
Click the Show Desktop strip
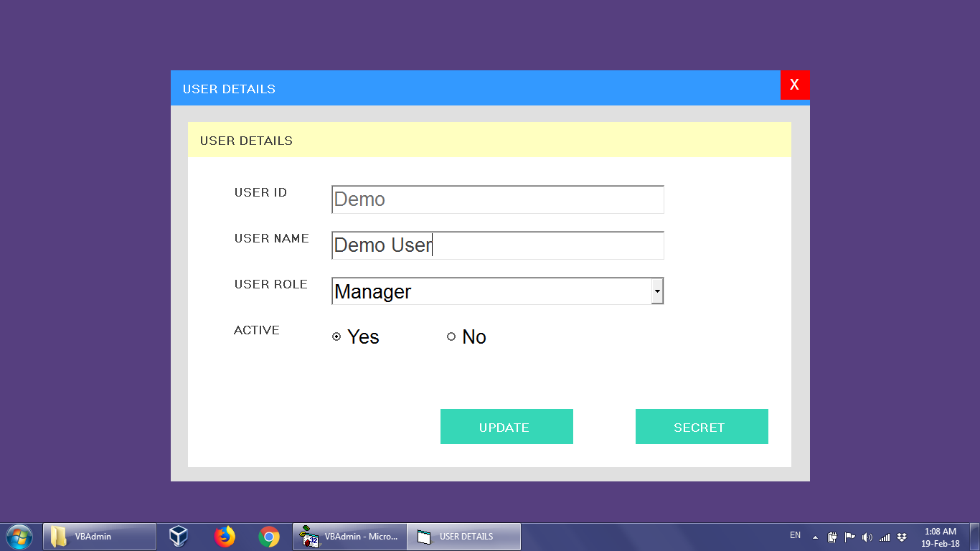[x=975, y=537]
